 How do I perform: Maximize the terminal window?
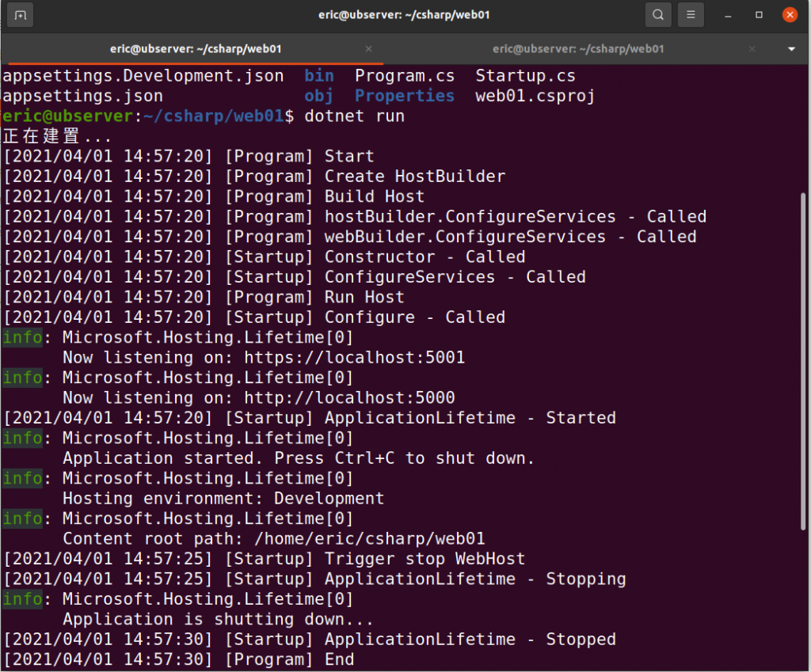[x=759, y=15]
